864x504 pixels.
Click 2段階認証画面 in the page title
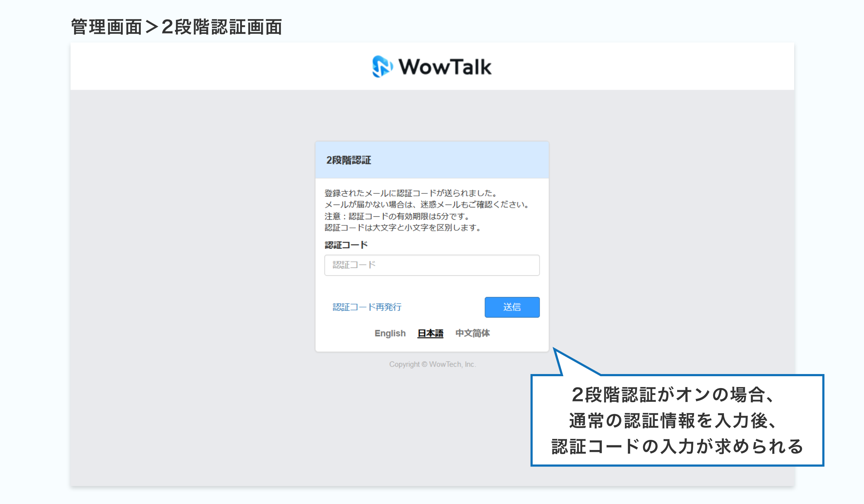[x=222, y=27]
